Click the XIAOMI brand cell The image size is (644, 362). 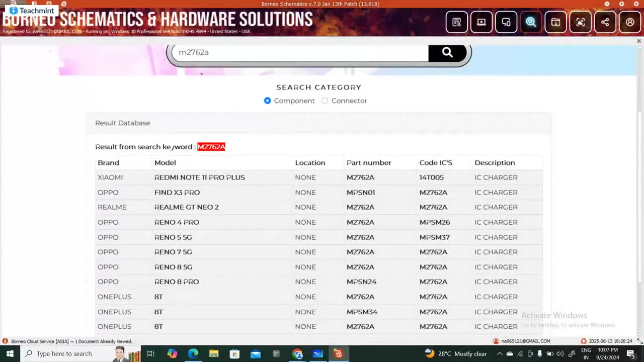(110, 177)
